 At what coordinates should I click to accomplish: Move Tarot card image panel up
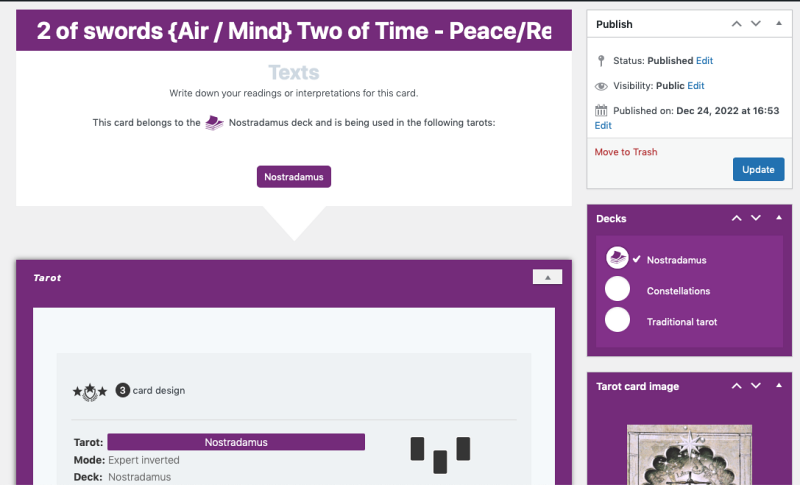tap(736, 386)
